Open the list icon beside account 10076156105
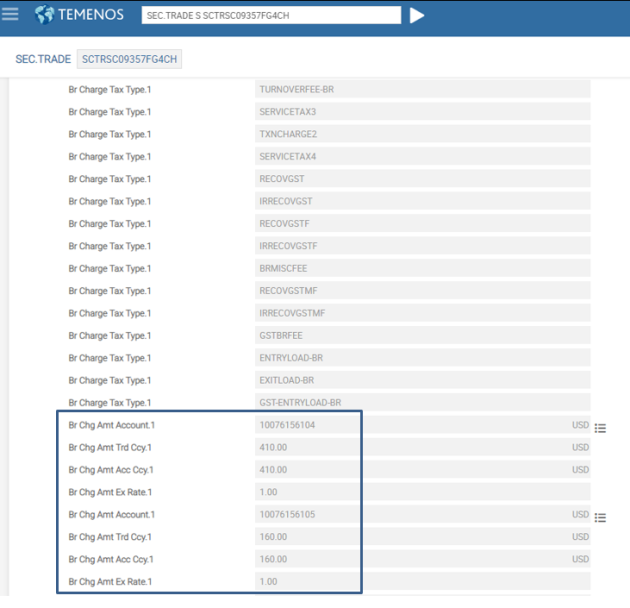Screen dimensions: 630x608 (x=600, y=518)
